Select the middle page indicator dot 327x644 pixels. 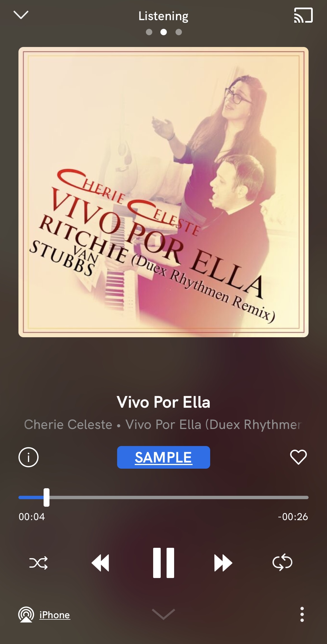(163, 32)
